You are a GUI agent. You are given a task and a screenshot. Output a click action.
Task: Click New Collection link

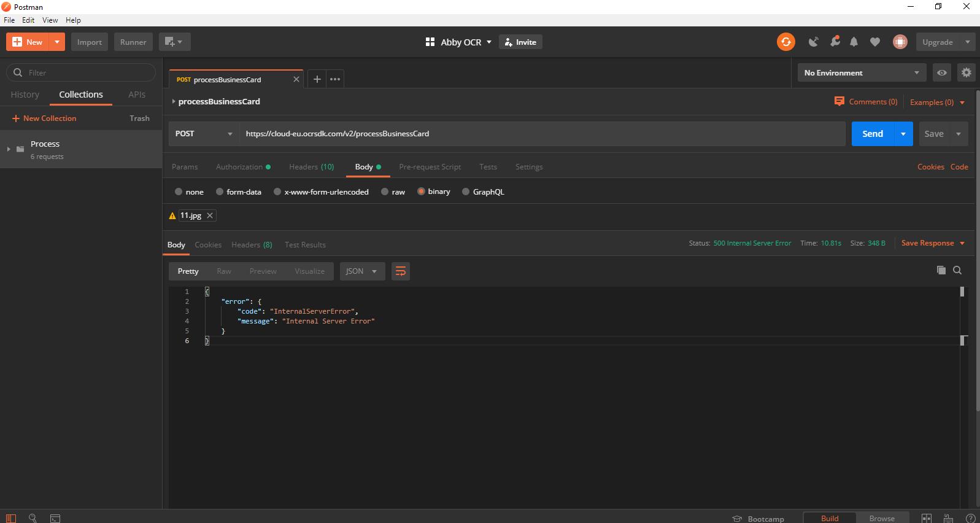44,118
